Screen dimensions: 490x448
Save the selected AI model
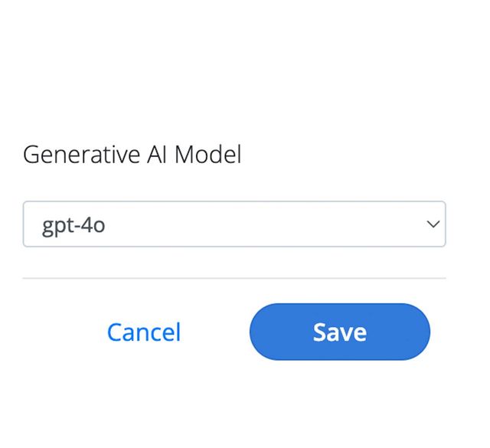click(339, 332)
